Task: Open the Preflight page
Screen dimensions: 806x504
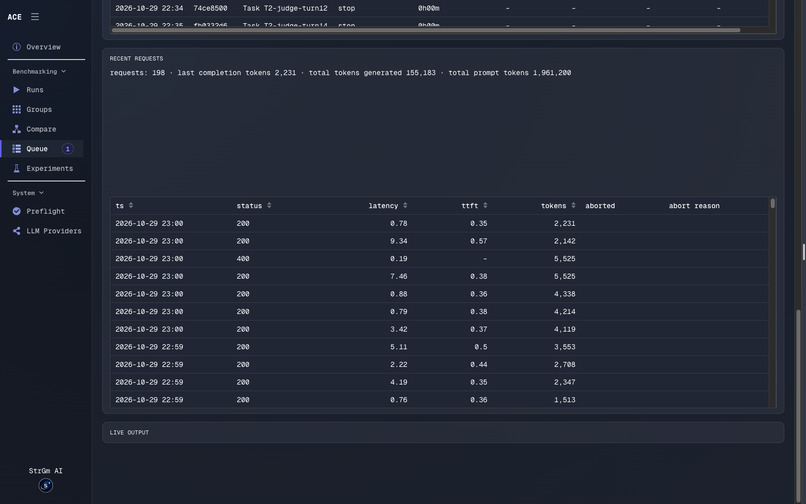Action: (45, 211)
